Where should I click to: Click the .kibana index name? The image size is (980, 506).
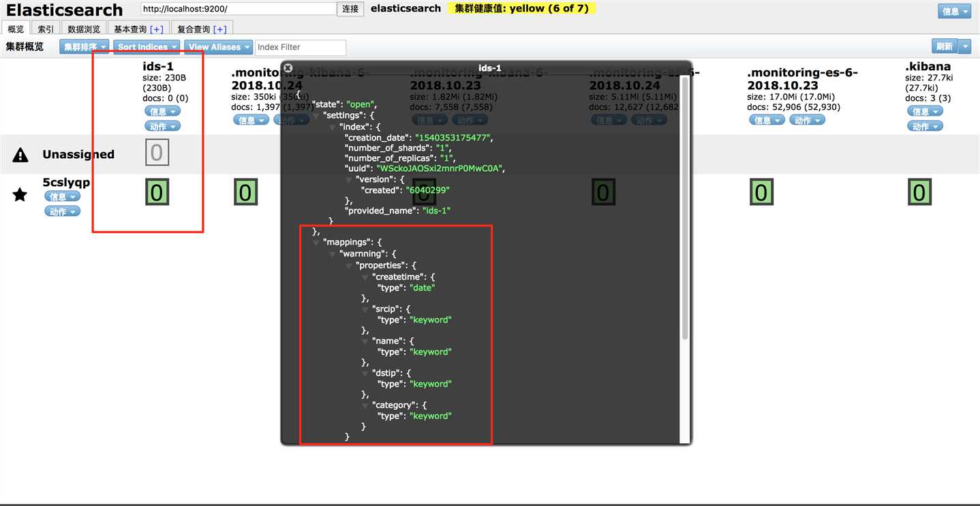tap(928, 66)
